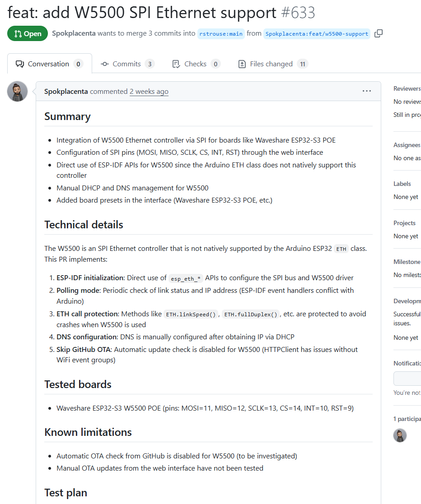Switch to the Checks tab
421x504 pixels.
click(196, 64)
